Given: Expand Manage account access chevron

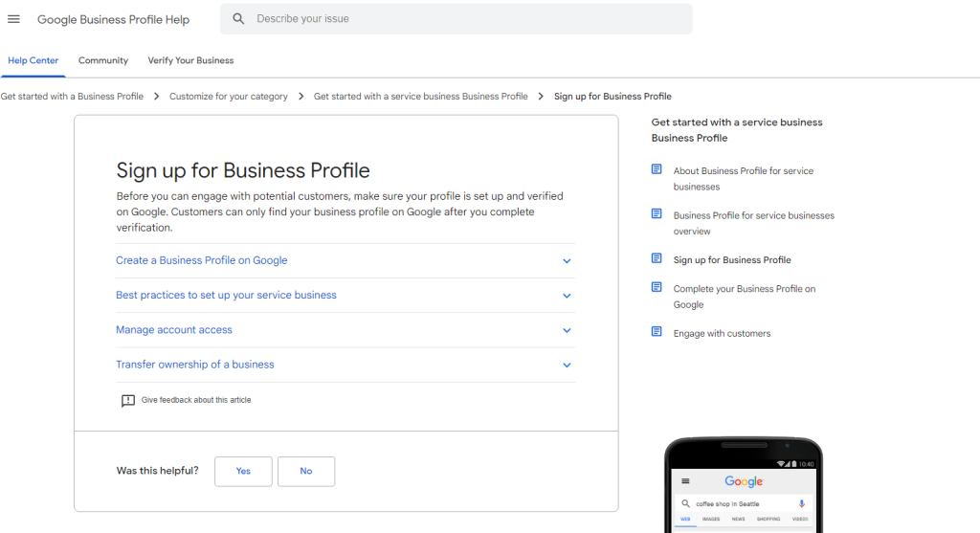Looking at the screenshot, I should 567,330.
